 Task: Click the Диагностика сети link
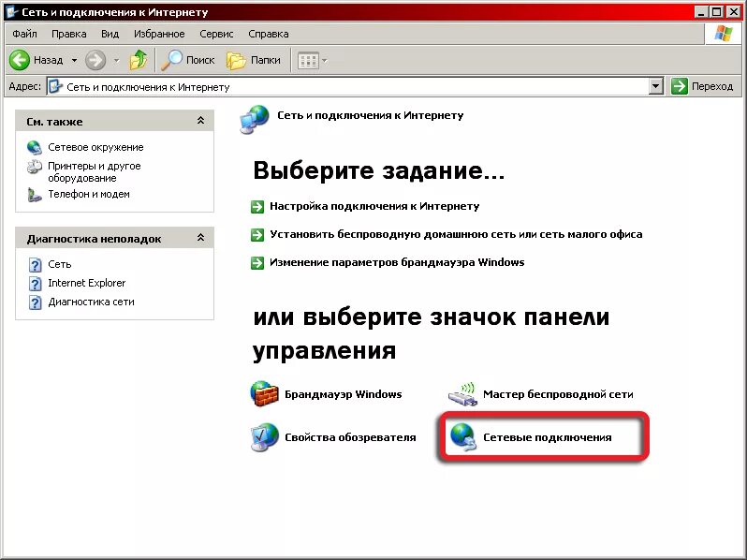(x=91, y=302)
